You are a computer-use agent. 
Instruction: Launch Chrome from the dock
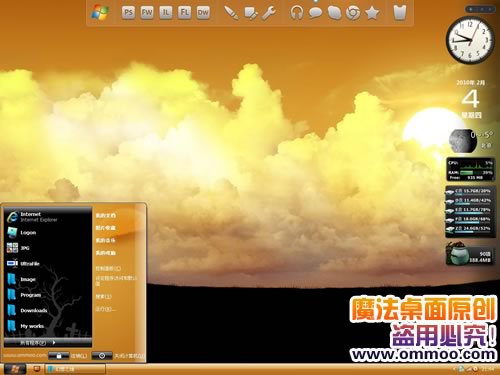point(353,13)
